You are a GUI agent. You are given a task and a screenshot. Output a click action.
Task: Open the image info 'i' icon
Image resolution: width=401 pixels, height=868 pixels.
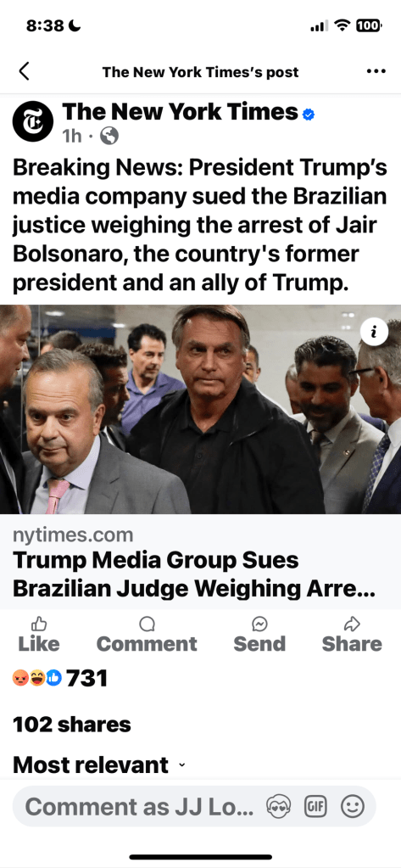pyautogui.click(x=374, y=332)
